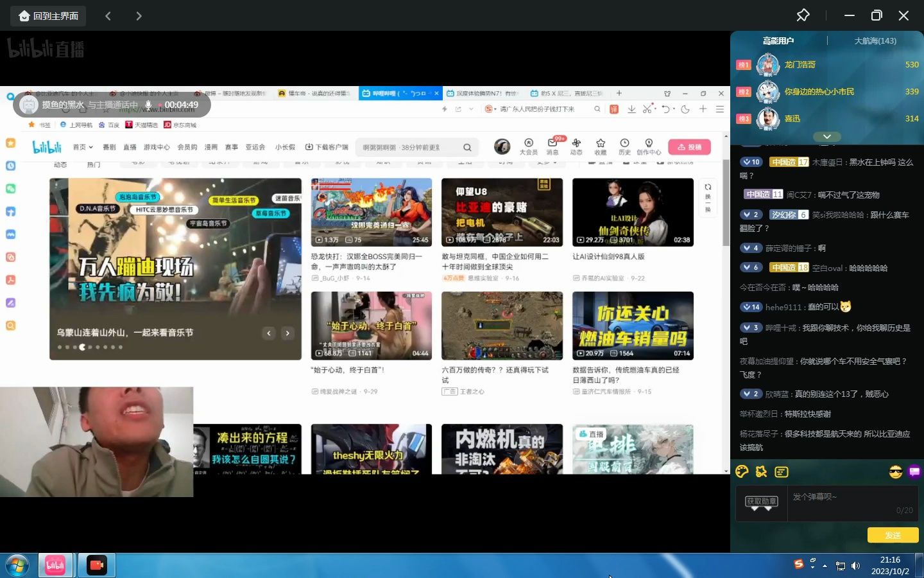Open the danmaku effects star icon
The width and height of the screenshot is (924, 578).
click(762, 472)
